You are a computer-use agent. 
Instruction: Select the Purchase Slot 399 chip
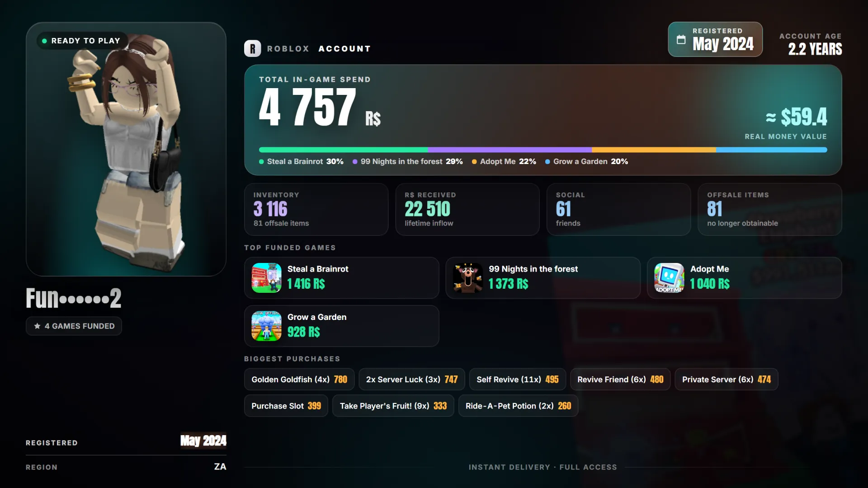286,406
